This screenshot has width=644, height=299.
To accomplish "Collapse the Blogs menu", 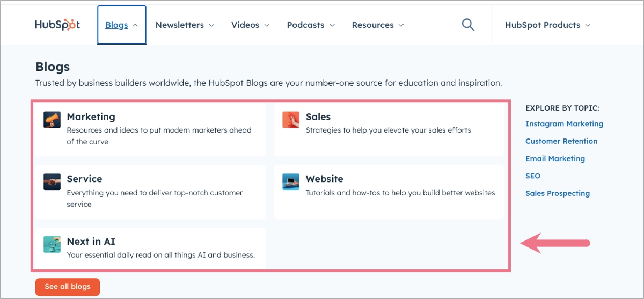I will point(122,25).
